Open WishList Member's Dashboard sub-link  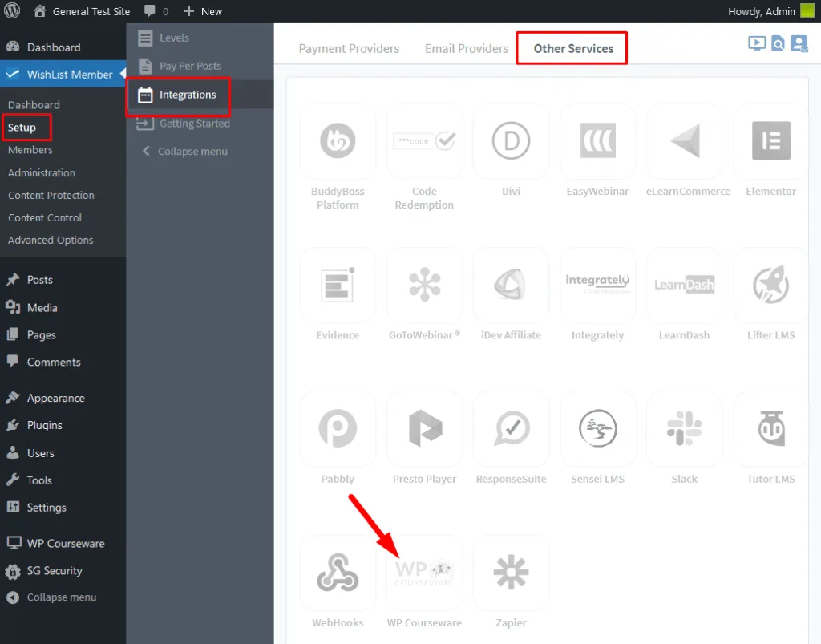34,105
